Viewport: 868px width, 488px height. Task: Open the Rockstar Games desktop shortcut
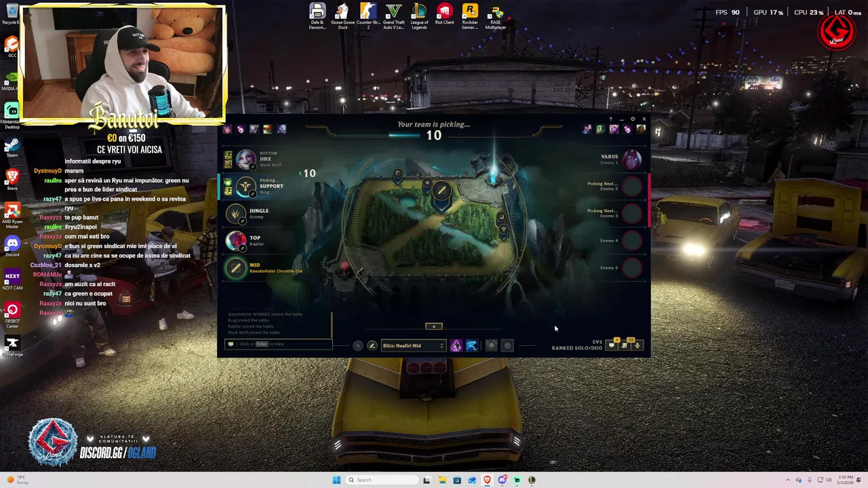click(x=470, y=16)
